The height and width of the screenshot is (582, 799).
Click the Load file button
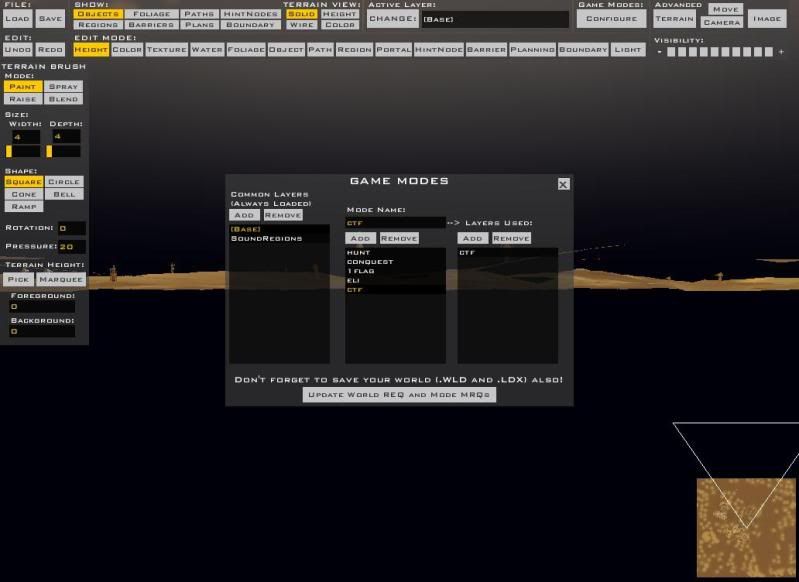click(x=18, y=19)
